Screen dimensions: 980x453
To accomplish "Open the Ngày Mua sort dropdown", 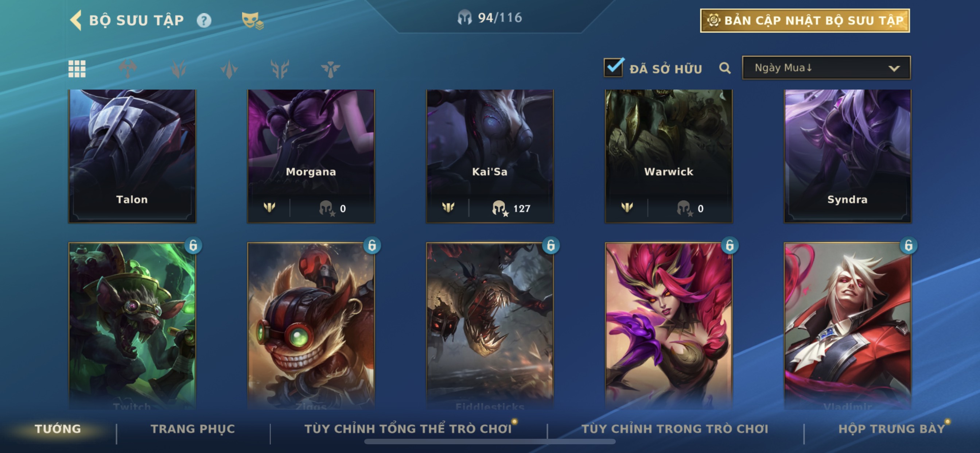I will point(826,68).
